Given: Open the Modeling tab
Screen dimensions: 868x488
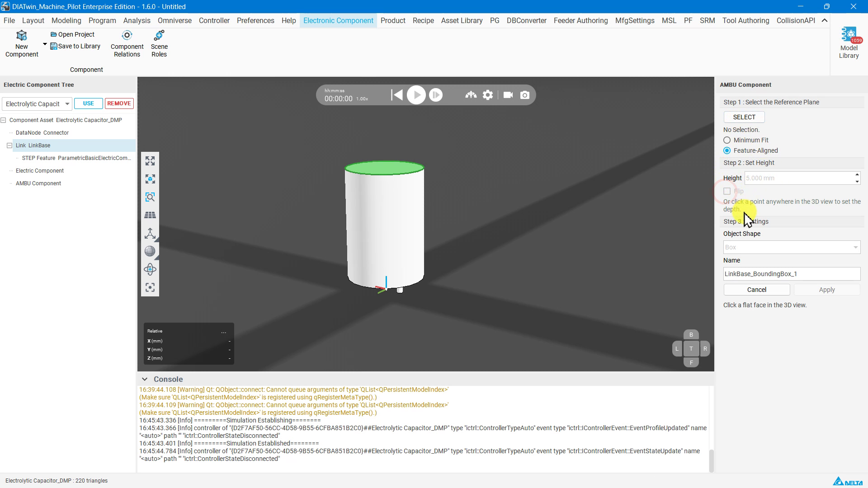Looking at the screenshot, I should click(x=66, y=20).
